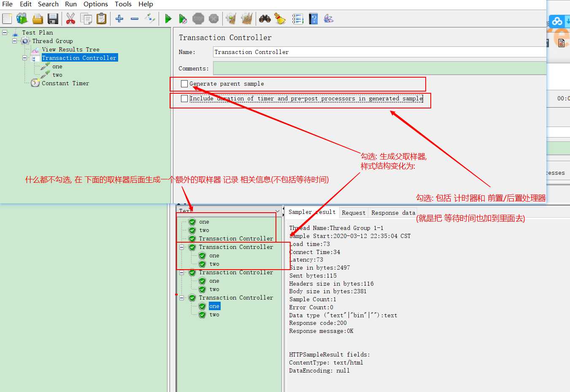
Task: Click the last toolbar icon beside Help
Action: [x=329, y=19]
